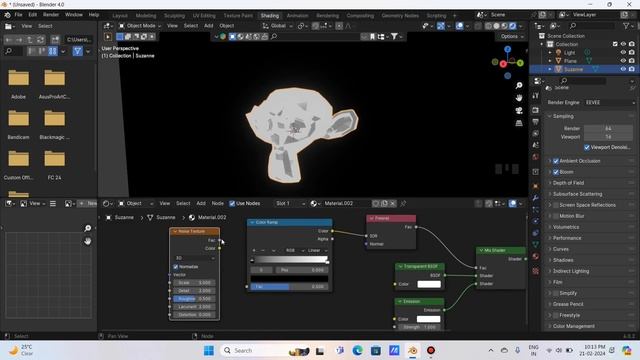
Task: Click the pin icon beside Material.002
Action: [403, 203]
